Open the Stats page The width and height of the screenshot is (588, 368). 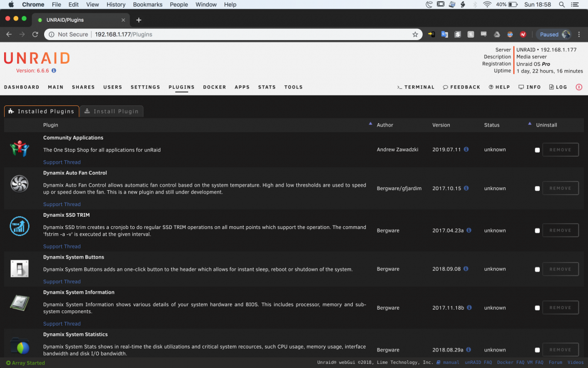click(x=266, y=87)
